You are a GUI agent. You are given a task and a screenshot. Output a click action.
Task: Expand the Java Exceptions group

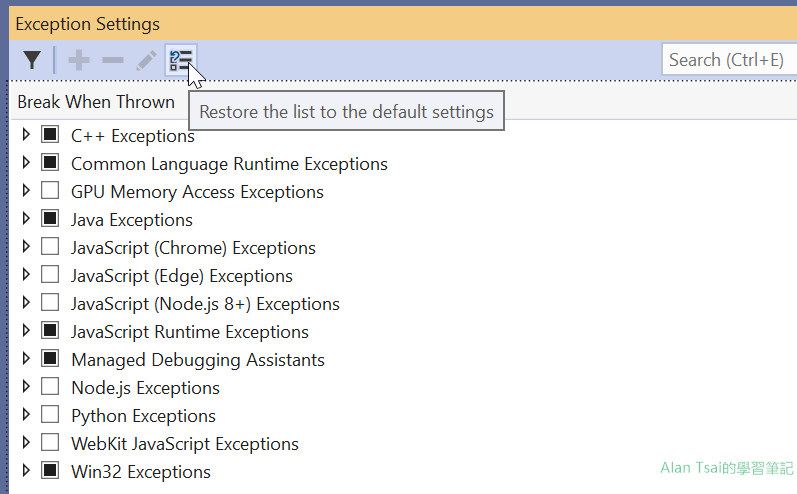[x=26, y=219]
